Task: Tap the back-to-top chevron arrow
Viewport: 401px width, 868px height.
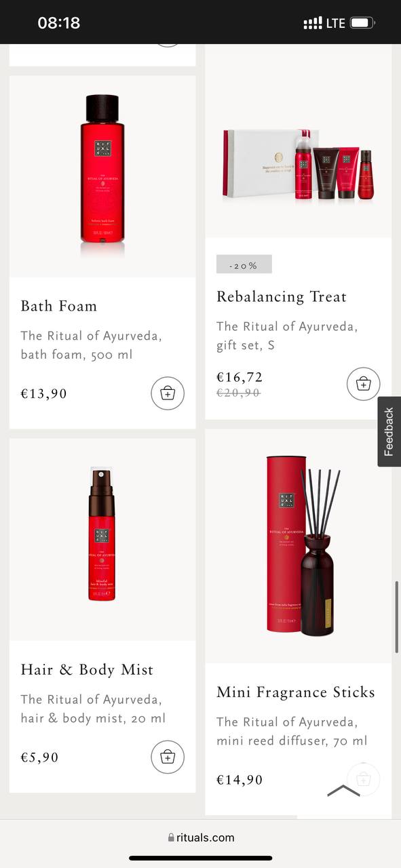Action: coord(343,791)
